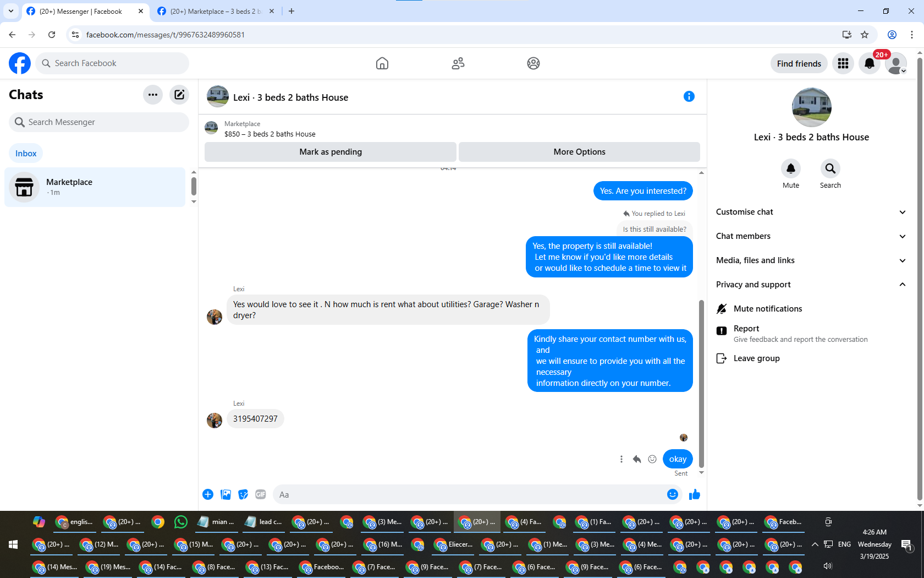Mute notifications under Privacy and support
This screenshot has height=578, width=924.
(x=767, y=309)
